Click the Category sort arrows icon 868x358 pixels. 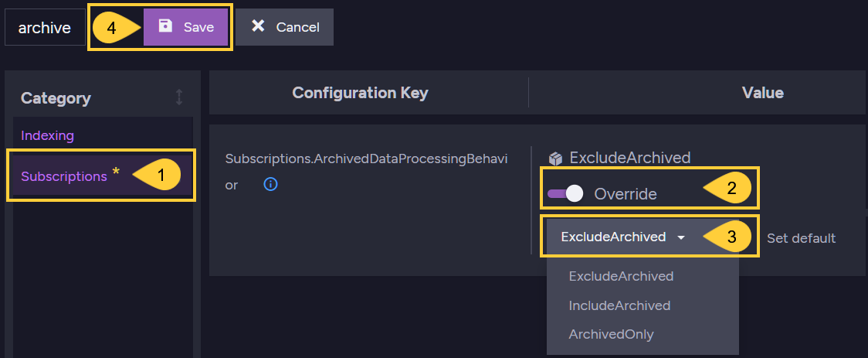pyautogui.click(x=179, y=97)
